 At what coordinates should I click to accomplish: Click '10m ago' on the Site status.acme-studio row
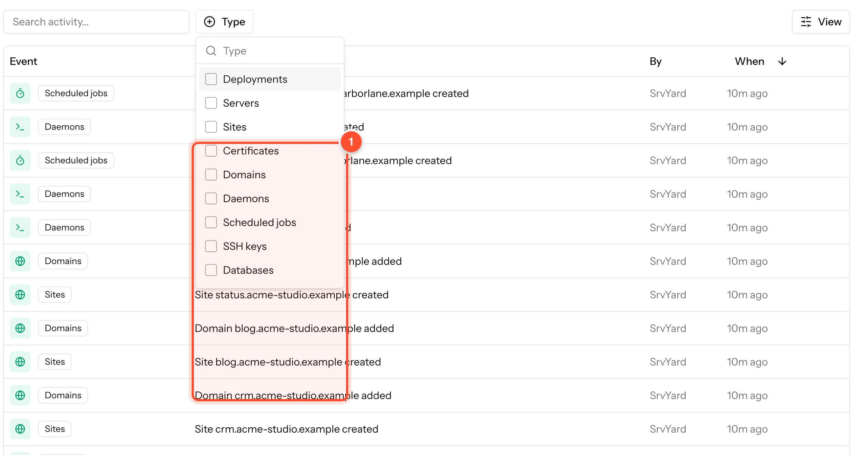[x=747, y=295]
